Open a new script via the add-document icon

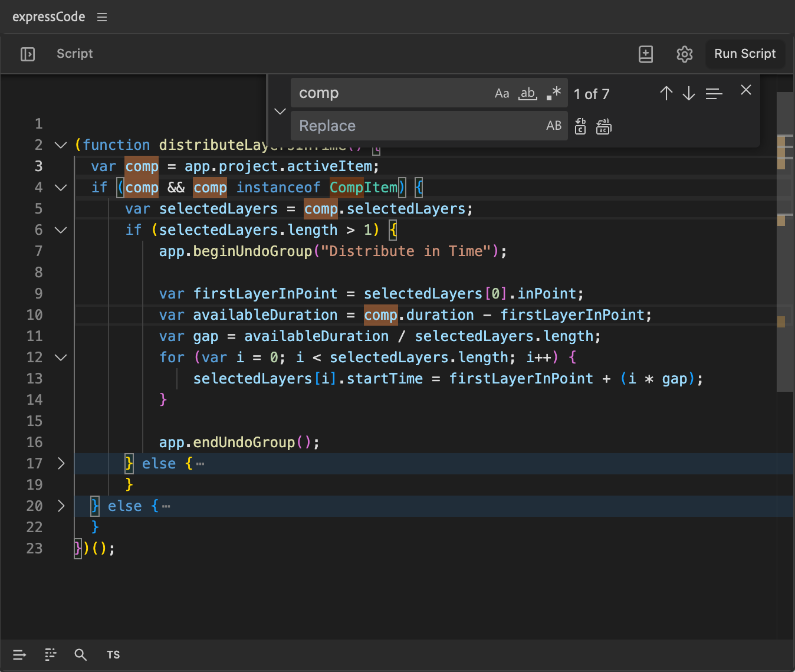pyautogui.click(x=646, y=54)
